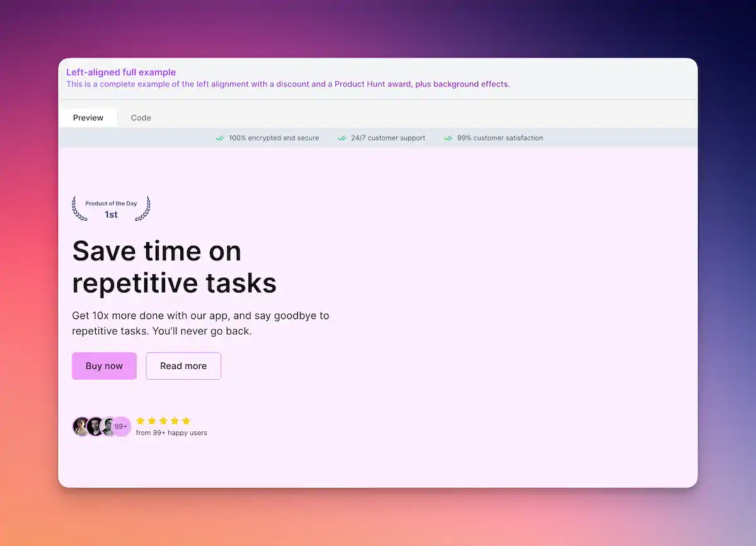Click the third user avatar photo
Image resolution: width=756 pixels, height=546 pixels.
click(x=108, y=426)
